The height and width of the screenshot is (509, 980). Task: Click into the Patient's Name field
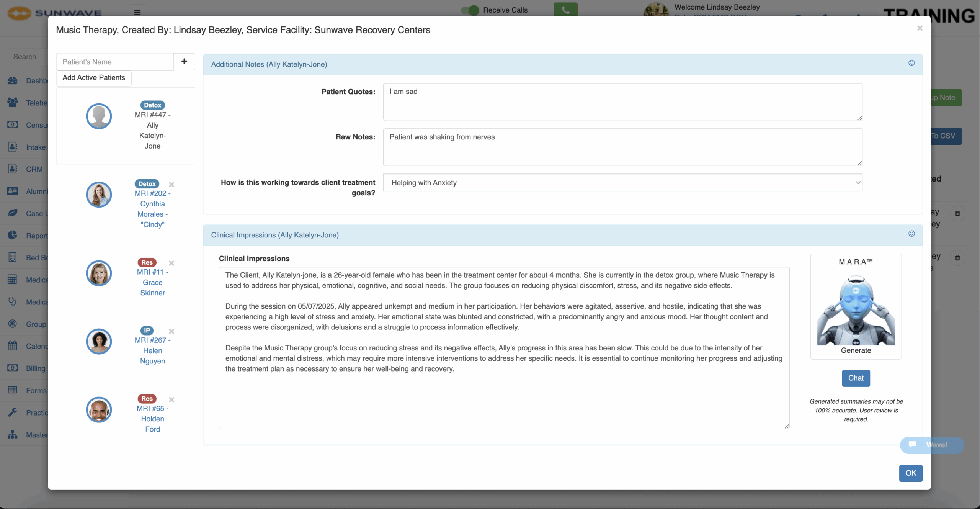click(x=115, y=62)
